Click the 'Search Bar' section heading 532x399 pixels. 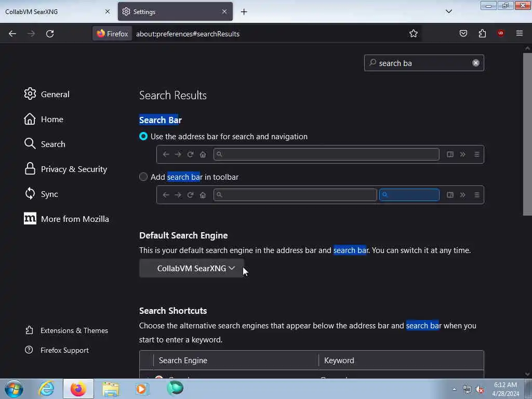161,120
